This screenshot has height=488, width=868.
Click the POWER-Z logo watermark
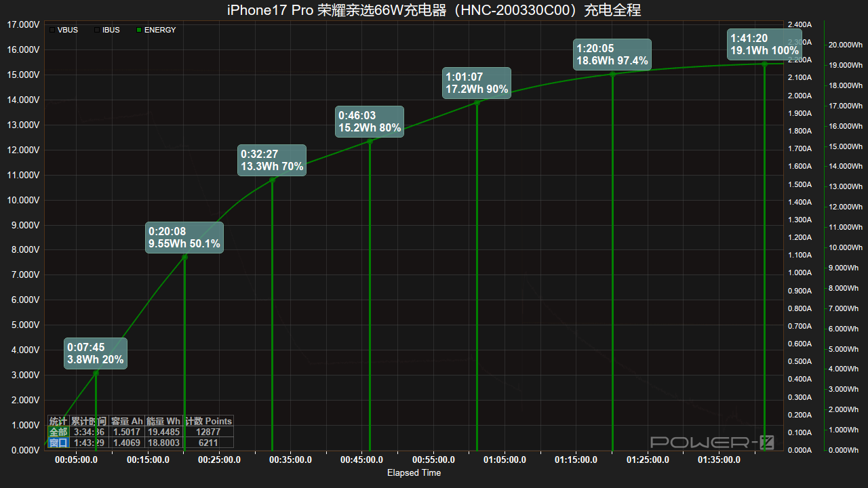pyautogui.click(x=711, y=443)
